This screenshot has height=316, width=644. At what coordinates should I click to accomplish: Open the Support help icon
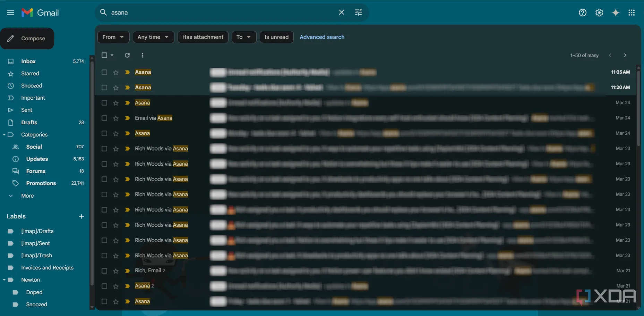pos(583,13)
